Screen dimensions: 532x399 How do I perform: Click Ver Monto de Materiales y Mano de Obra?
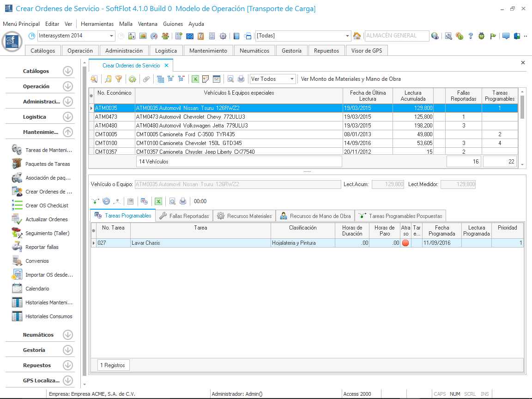point(351,79)
